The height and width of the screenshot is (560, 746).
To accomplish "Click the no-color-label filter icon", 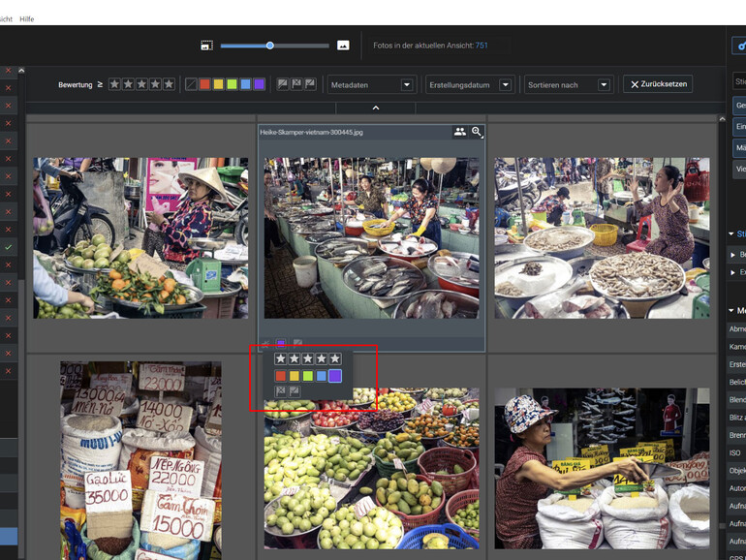I will coord(191,84).
